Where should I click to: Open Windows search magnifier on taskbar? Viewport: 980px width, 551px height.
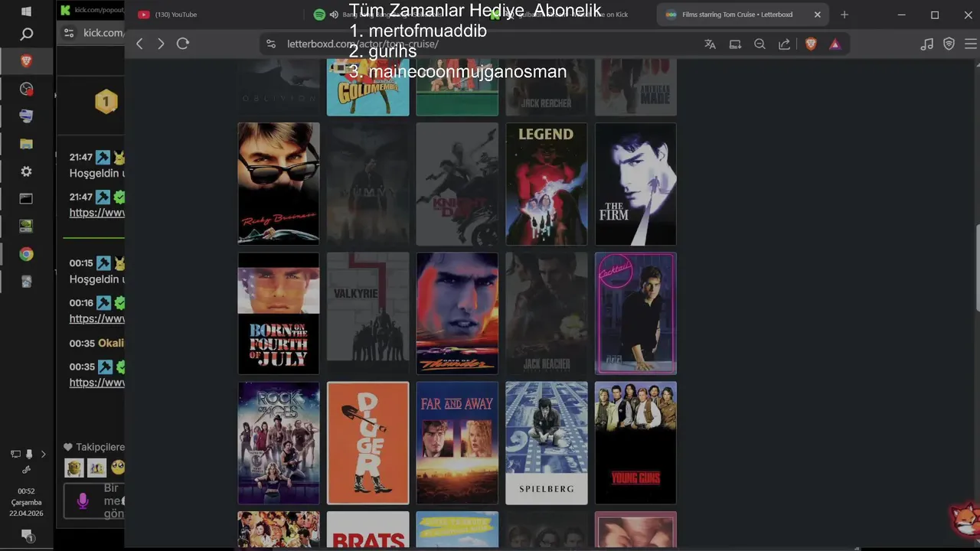(x=26, y=34)
